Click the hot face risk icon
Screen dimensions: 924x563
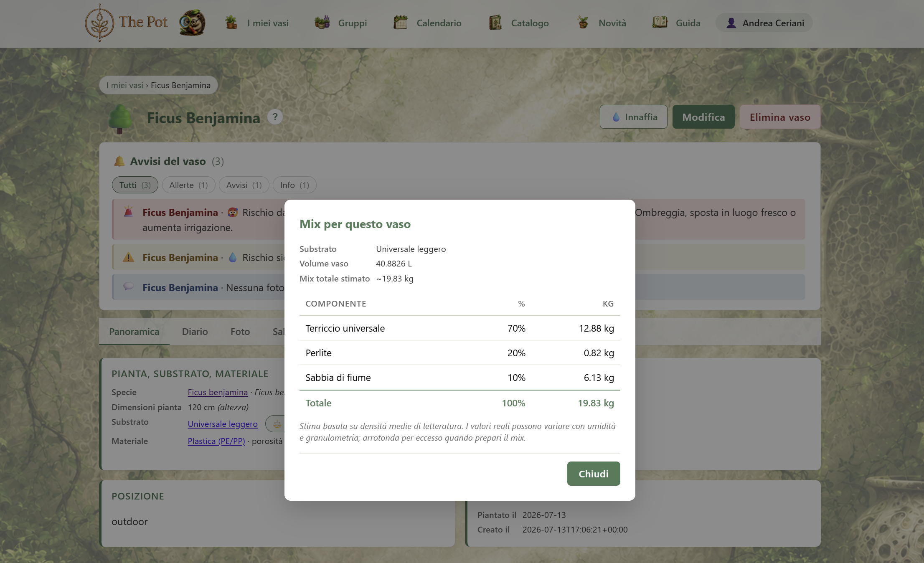tap(233, 212)
